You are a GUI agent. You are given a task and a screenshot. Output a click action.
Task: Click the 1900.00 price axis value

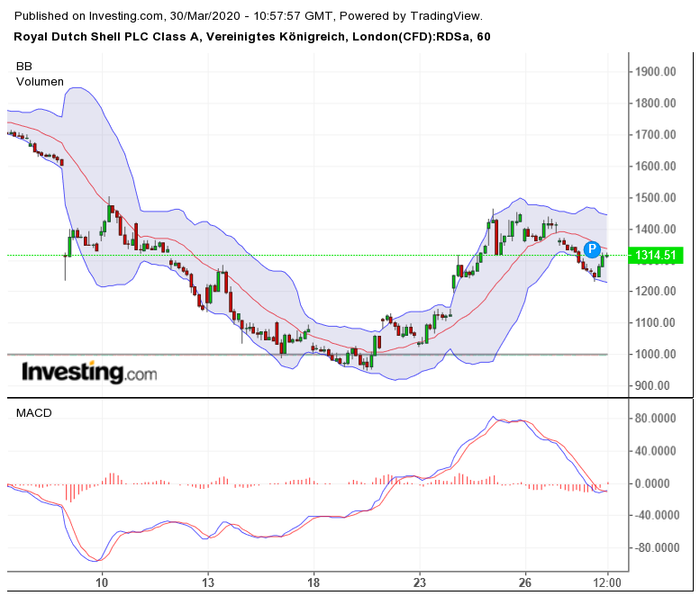[x=655, y=71]
